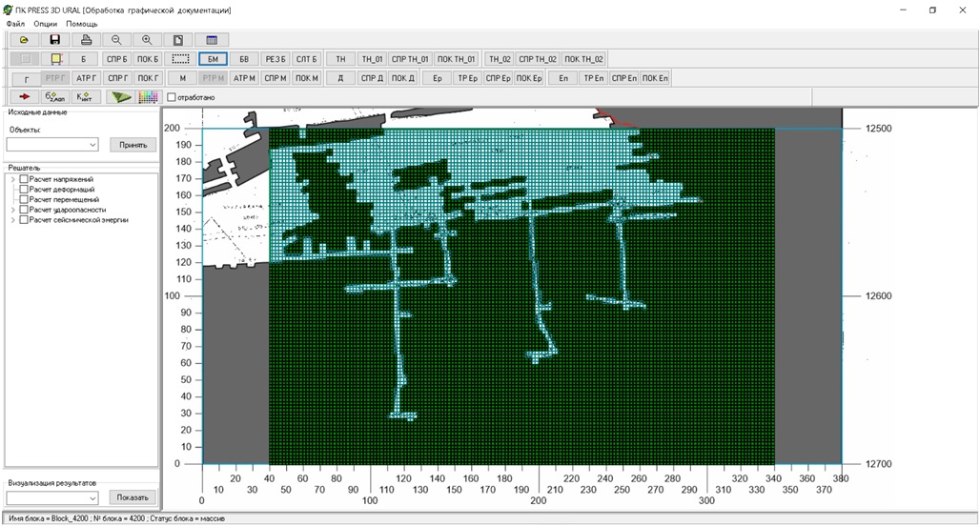Click the ТН toolbar button
This screenshot has width=980, height=526.
340,59
